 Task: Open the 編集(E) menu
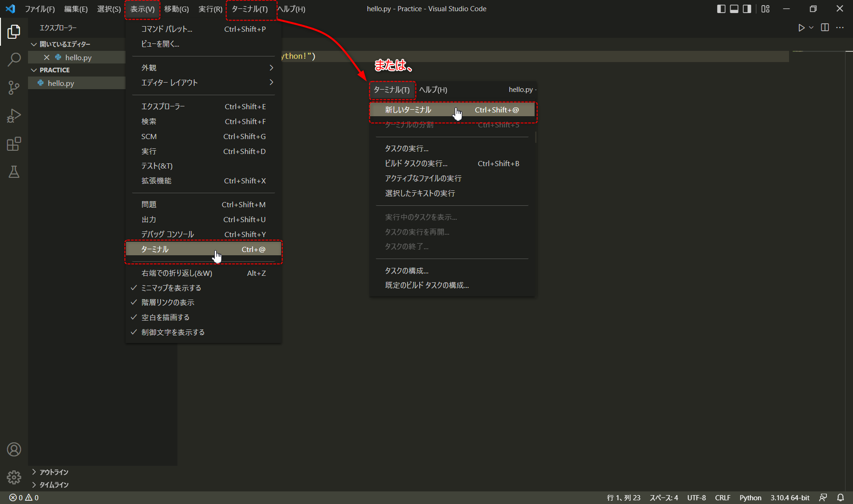[76, 9]
